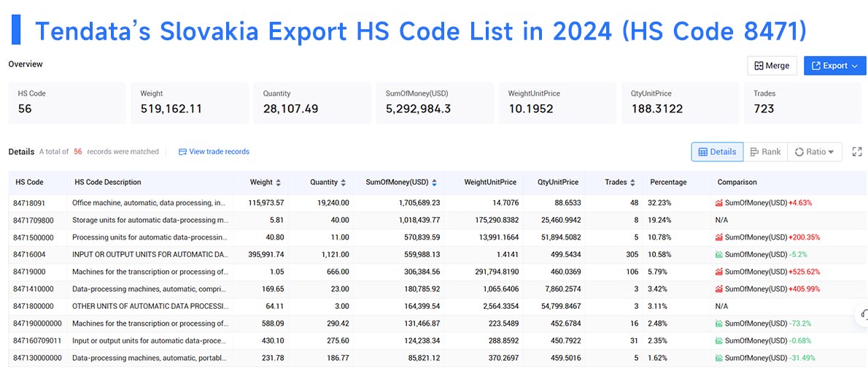This screenshot has width=868, height=371.
Task: Click 'Processing units for automatic data-processing' description
Action: point(150,237)
